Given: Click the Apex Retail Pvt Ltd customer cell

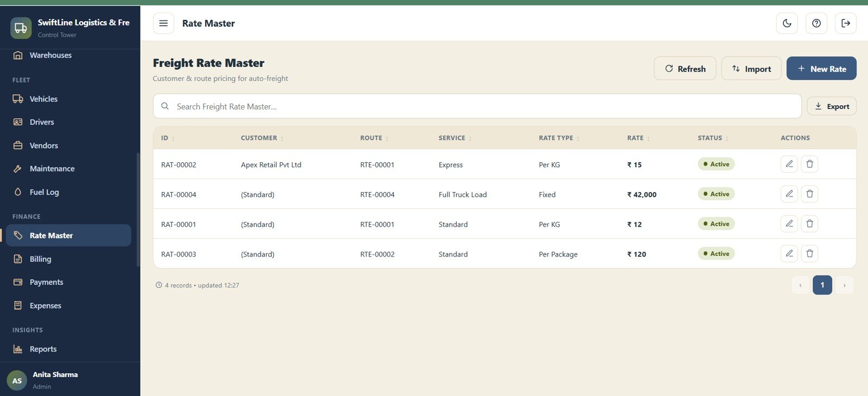Looking at the screenshot, I should pos(271,165).
